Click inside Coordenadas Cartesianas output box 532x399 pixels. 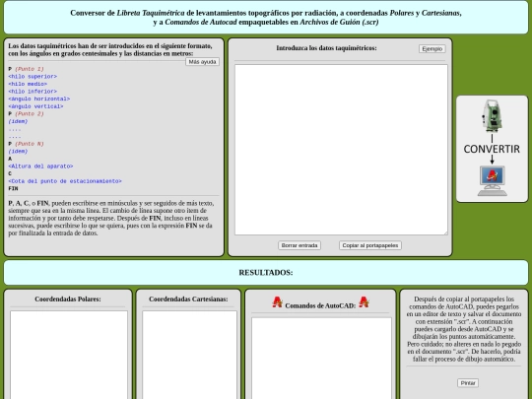[189, 355]
